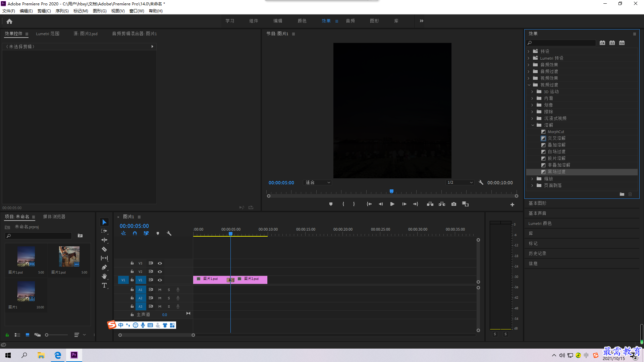The height and width of the screenshot is (362, 644).
Task: Select the Type tool
Action: tap(104, 285)
